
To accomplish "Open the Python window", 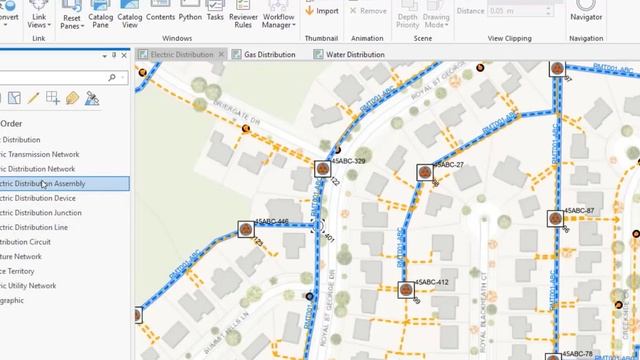I will [190, 11].
